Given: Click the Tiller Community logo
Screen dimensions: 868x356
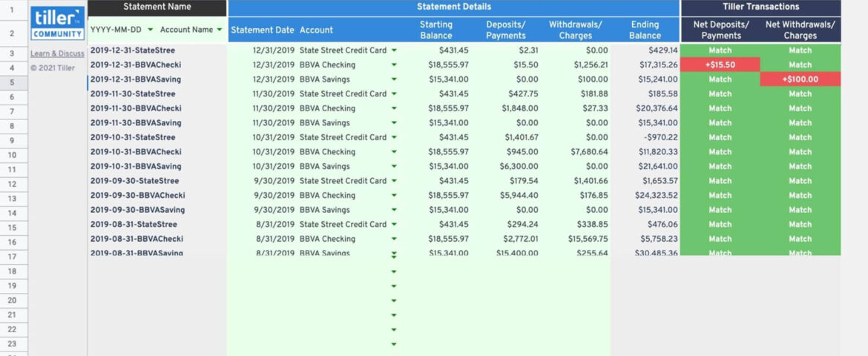Looking at the screenshot, I should [58, 23].
